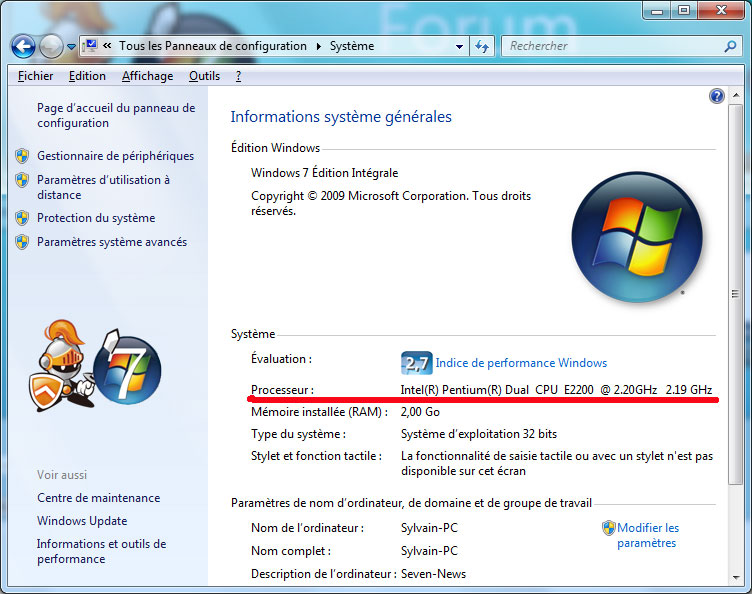This screenshot has width=752, height=594.
Task: Expand the breadcrumb arrow before Système
Action: 318,47
